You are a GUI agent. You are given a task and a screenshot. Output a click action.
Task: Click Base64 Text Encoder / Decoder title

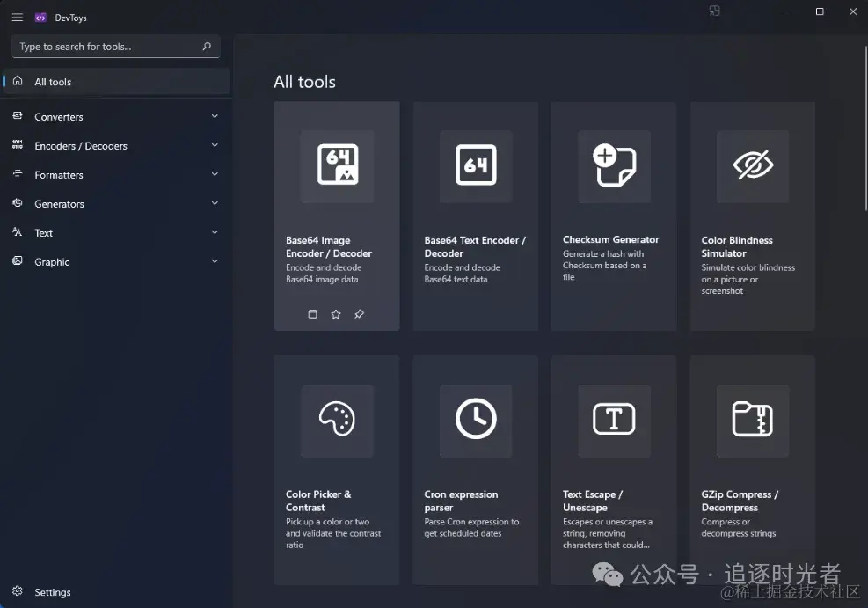[475, 247]
